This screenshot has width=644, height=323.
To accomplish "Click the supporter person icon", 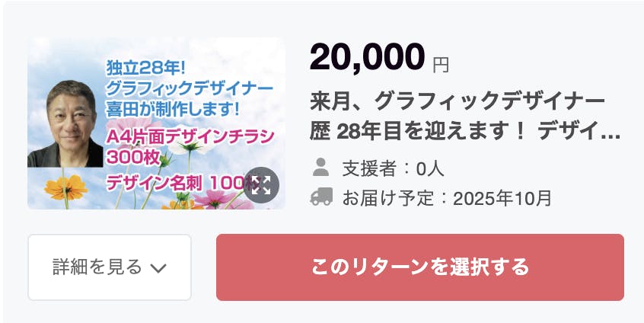I will pyautogui.click(x=321, y=165).
